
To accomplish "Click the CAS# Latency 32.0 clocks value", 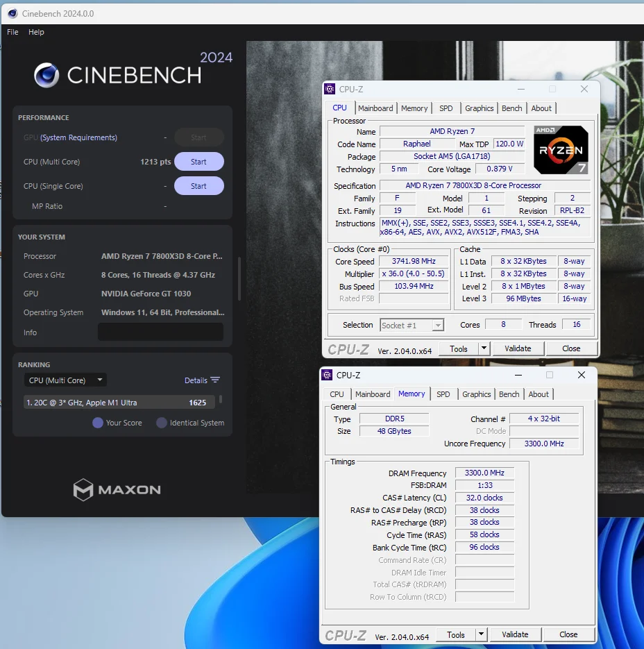I will (484, 498).
